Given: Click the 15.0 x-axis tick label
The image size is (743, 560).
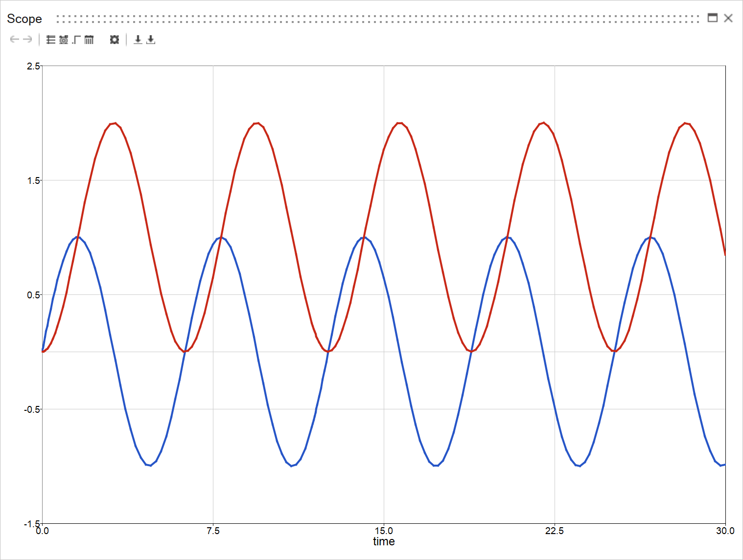Looking at the screenshot, I should coord(384,531).
